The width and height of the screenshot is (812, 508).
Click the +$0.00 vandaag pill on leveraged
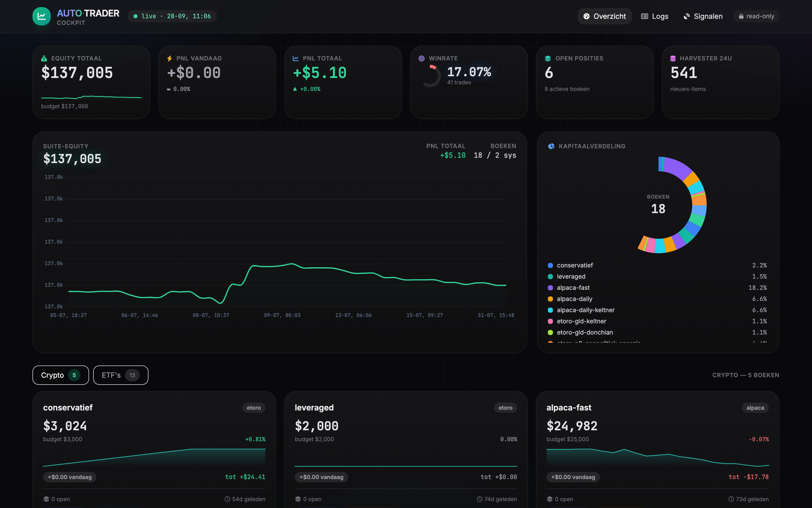pyautogui.click(x=322, y=477)
